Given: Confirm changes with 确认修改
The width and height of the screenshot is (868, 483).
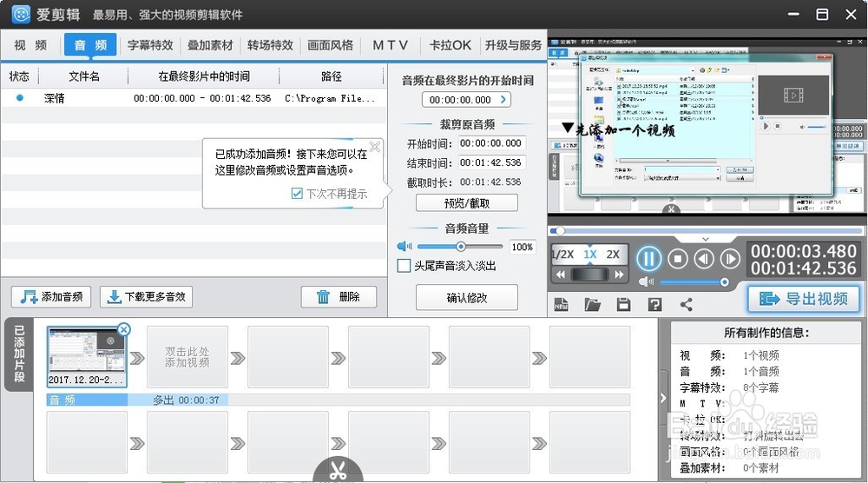Looking at the screenshot, I should pos(467,298).
